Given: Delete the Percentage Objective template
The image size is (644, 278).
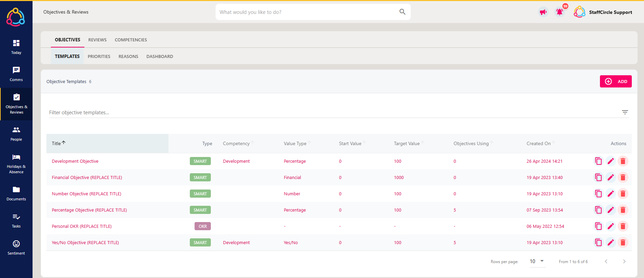Looking at the screenshot, I should [623, 210].
